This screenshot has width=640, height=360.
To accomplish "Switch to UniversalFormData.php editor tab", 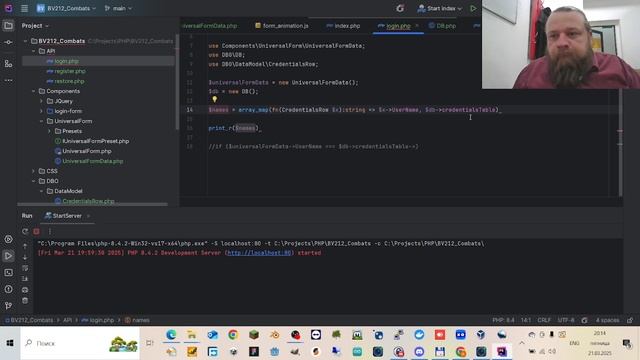I will tap(209, 26).
